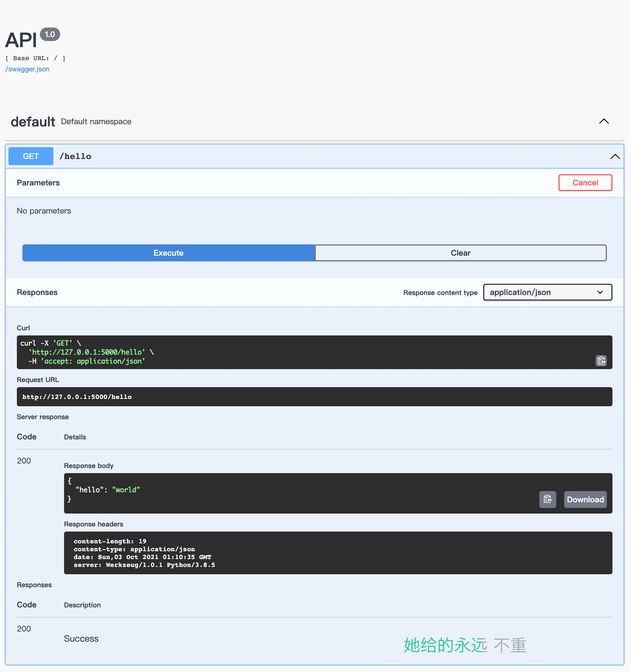Viewport: 631px width, 672px height.
Task: Click the response headers block
Action: tap(338, 553)
